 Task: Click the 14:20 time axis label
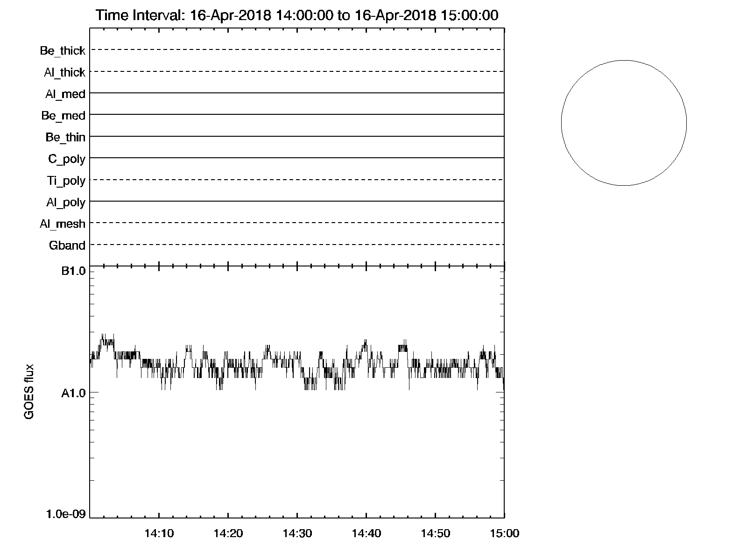(228, 533)
